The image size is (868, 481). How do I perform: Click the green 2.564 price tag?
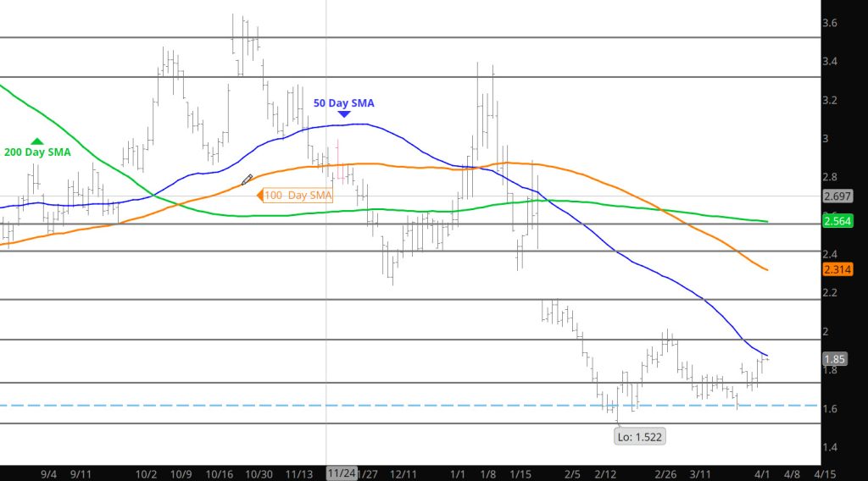pos(837,221)
